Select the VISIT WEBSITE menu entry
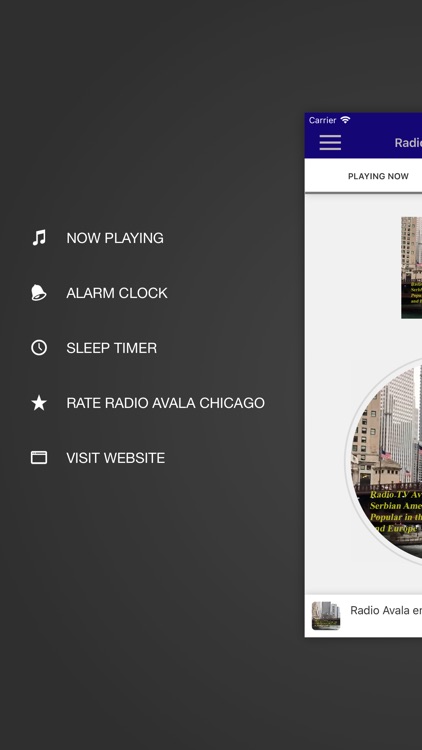Image resolution: width=422 pixels, height=750 pixels. (115, 458)
